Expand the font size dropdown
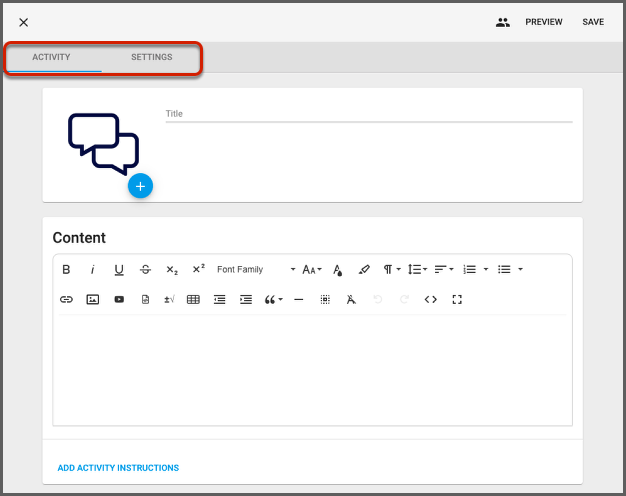The image size is (626, 496). [312, 269]
